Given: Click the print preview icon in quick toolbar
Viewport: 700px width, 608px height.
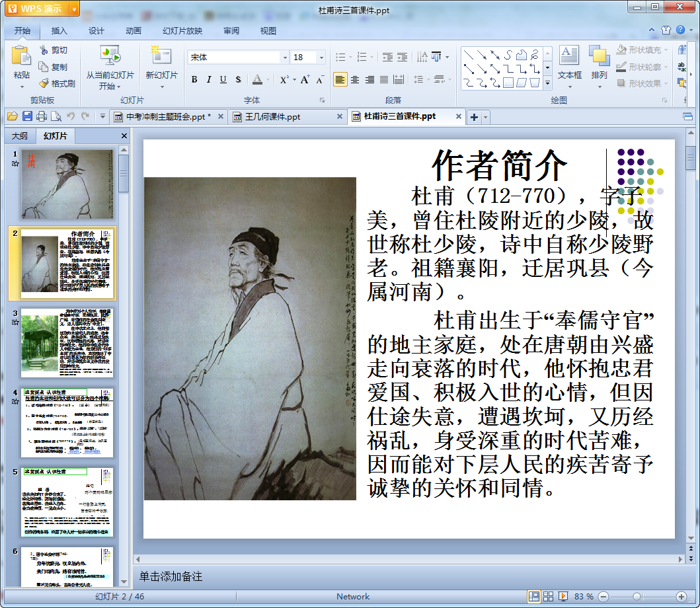Looking at the screenshot, I should (x=56, y=116).
